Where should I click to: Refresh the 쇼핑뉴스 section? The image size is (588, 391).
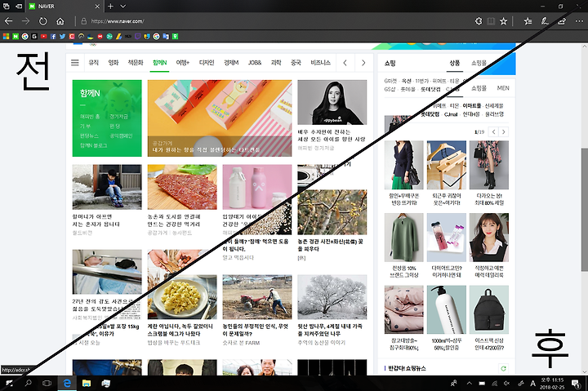tap(503, 368)
